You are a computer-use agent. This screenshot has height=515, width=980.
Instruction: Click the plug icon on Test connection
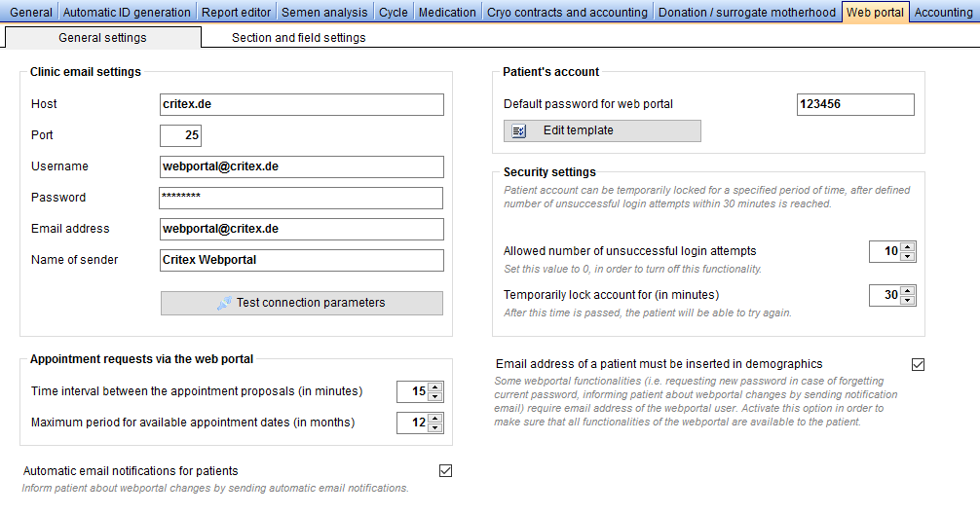(x=224, y=304)
